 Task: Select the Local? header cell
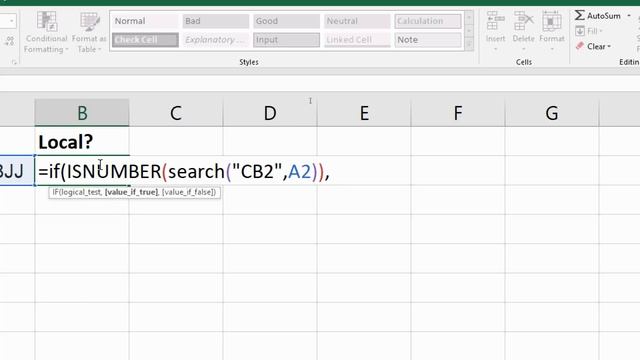click(x=82, y=141)
